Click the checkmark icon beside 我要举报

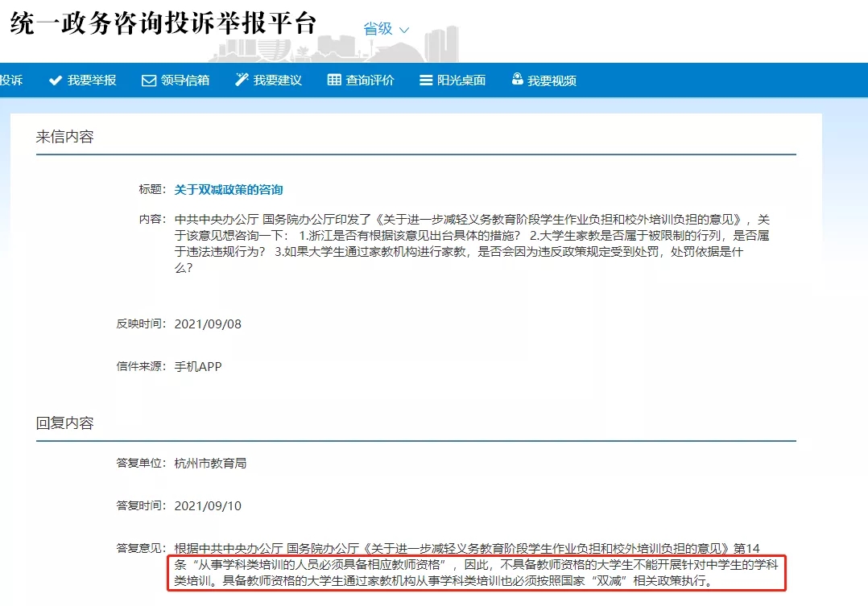(x=55, y=80)
